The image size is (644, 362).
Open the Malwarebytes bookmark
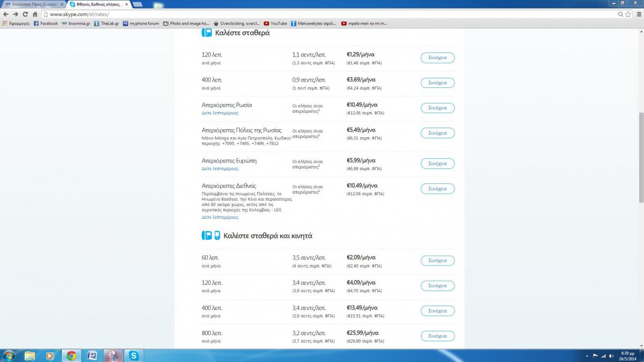[x=313, y=24]
